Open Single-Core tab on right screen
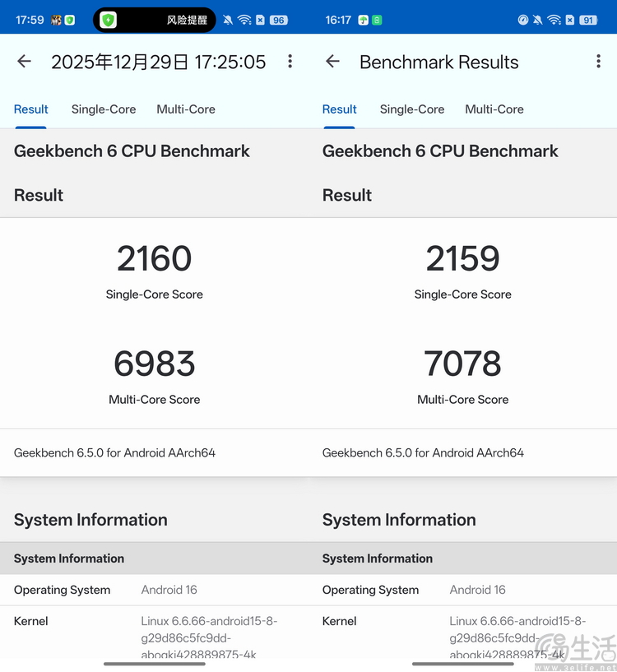 coord(412,109)
